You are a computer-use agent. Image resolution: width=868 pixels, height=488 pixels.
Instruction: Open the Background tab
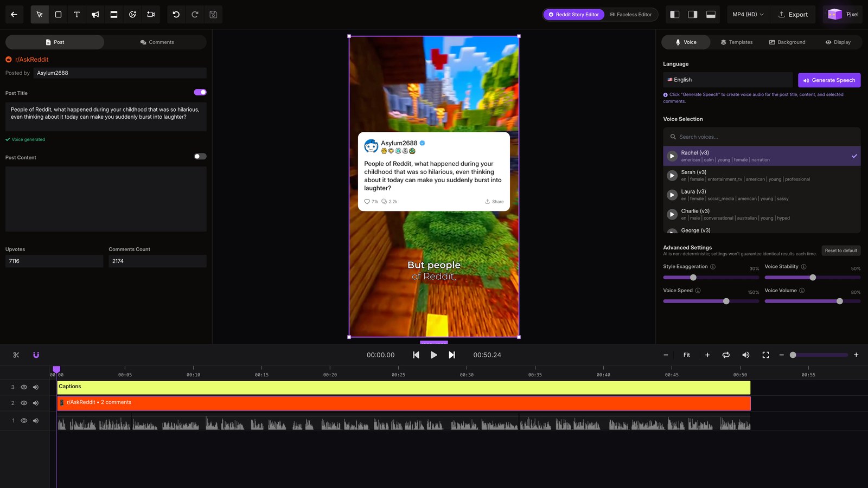787,42
